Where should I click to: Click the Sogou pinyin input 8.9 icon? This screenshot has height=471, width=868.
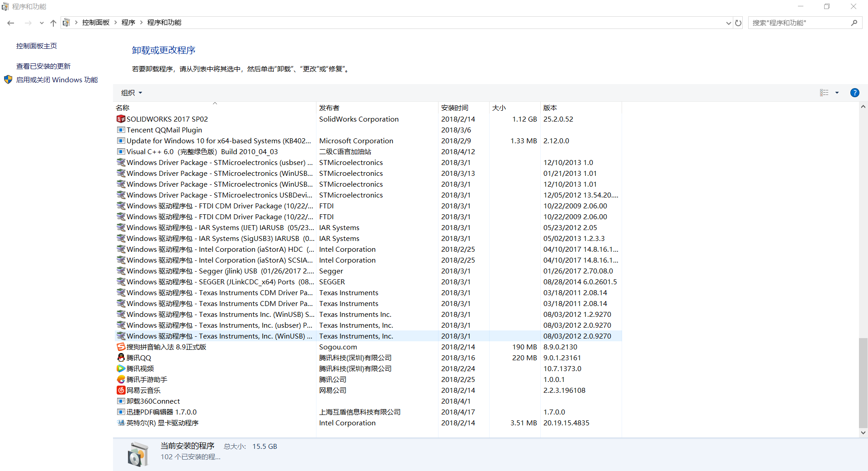(x=121, y=347)
